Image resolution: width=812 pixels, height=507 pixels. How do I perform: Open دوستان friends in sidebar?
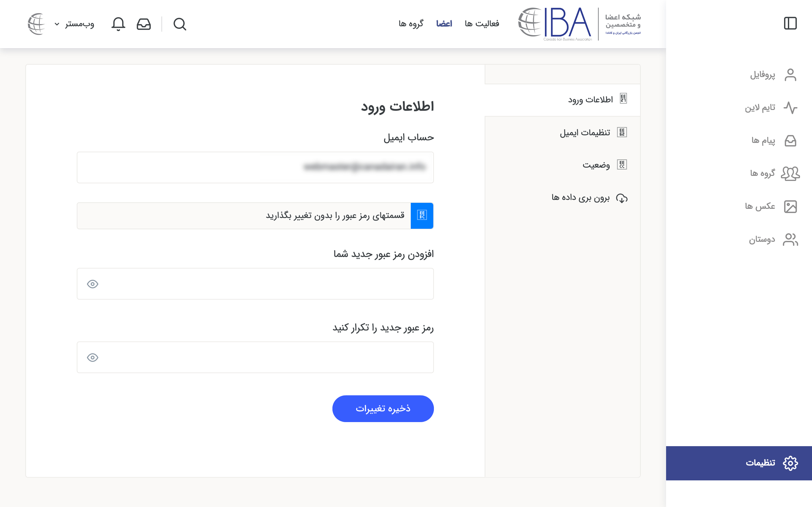coord(773,240)
